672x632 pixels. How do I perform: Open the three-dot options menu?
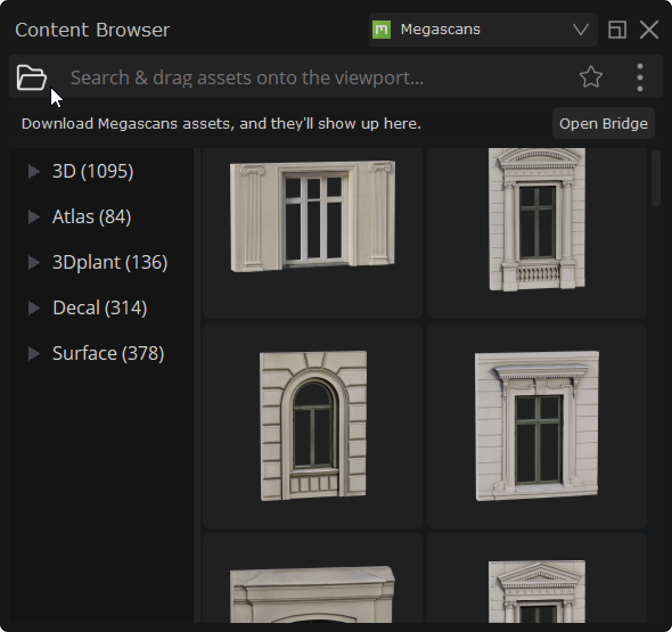click(640, 77)
